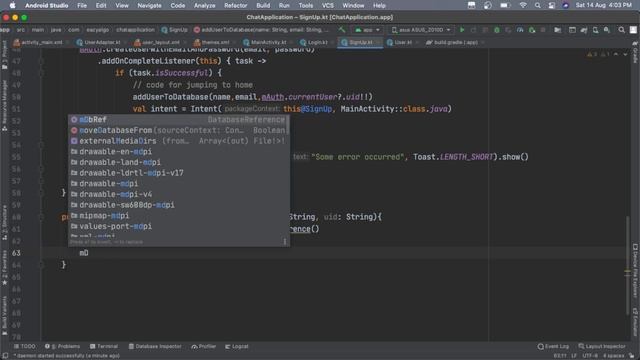
Task: Click the Apply Changes icon next to Run
Action: click(473, 30)
